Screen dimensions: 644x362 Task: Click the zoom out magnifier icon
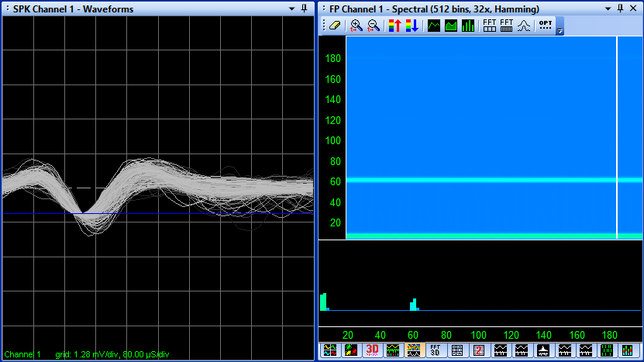[374, 26]
